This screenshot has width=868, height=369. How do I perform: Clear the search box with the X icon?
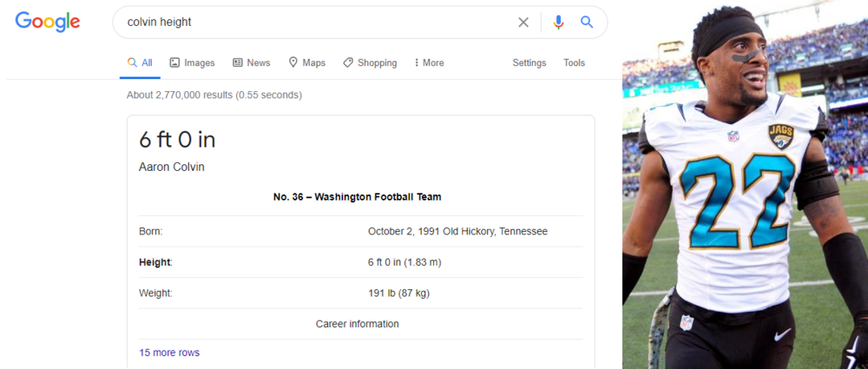coord(523,23)
